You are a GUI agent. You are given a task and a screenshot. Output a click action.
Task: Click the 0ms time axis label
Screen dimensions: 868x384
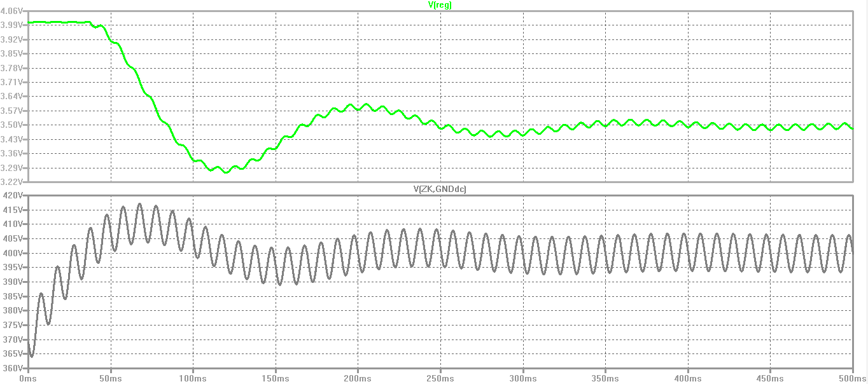pos(29,378)
